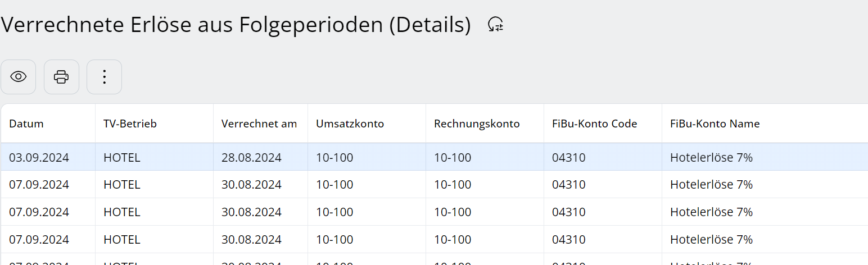Click the FiBu-Konto Name column header
This screenshot has width=868, height=265.
point(715,124)
